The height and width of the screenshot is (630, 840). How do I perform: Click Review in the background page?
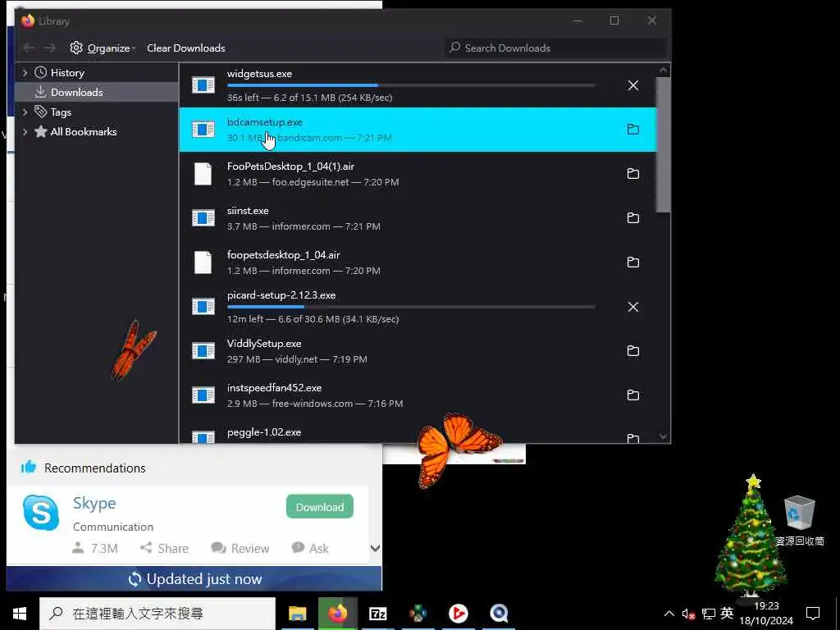pos(240,548)
